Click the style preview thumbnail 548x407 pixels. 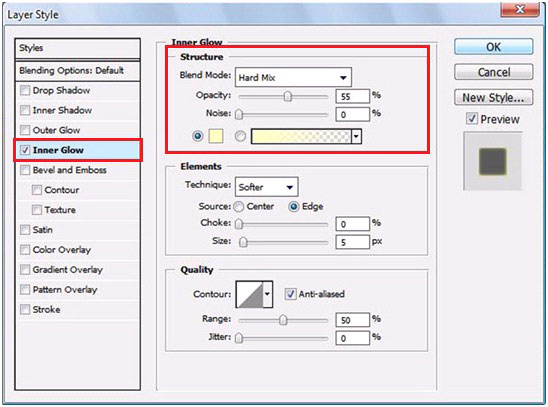492,161
